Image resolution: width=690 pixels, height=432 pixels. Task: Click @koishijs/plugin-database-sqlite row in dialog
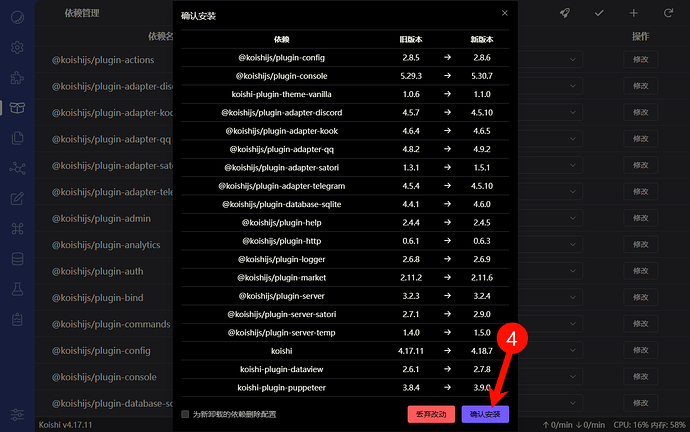345,204
